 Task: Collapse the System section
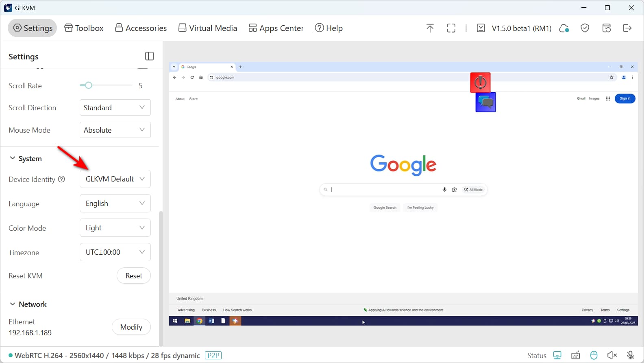point(13,158)
